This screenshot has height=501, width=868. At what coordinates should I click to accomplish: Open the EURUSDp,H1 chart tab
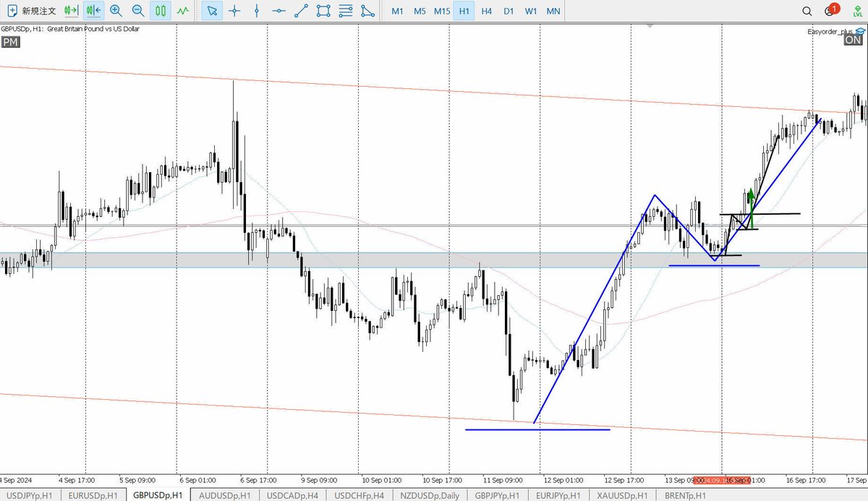click(x=93, y=495)
